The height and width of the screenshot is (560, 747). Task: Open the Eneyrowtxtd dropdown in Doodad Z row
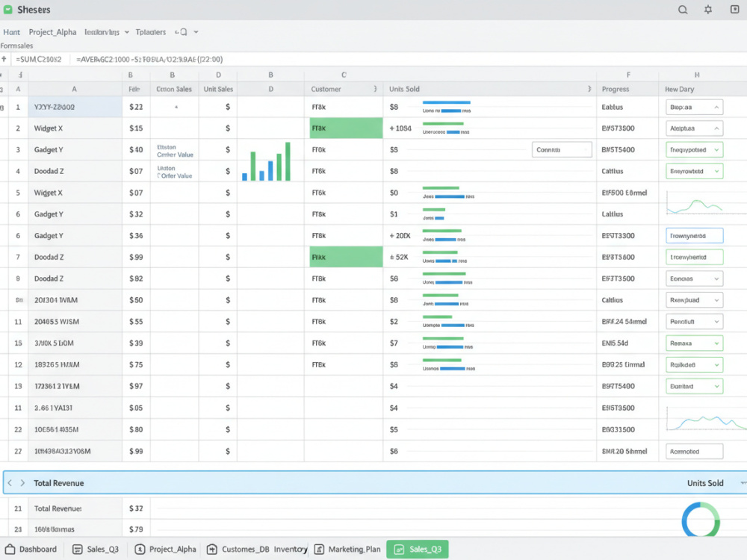tap(694, 171)
